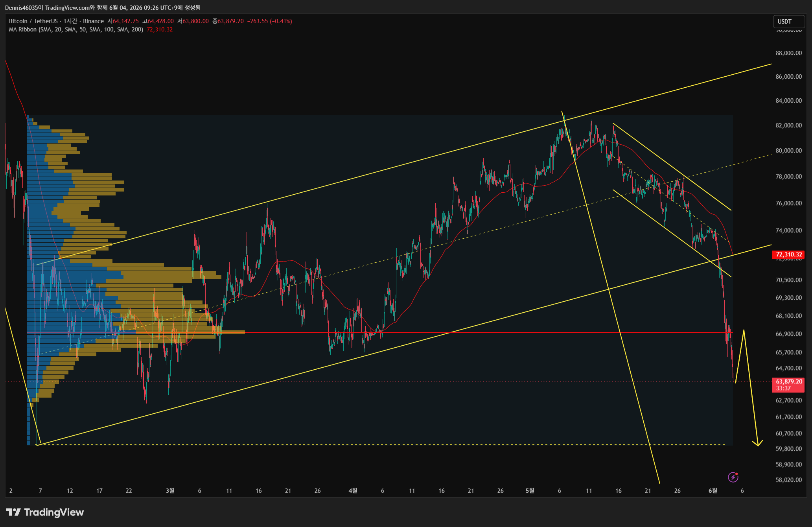
Task: Click the 88,000.00 price axis label
Action: pyautogui.click(x=788, y=53)
